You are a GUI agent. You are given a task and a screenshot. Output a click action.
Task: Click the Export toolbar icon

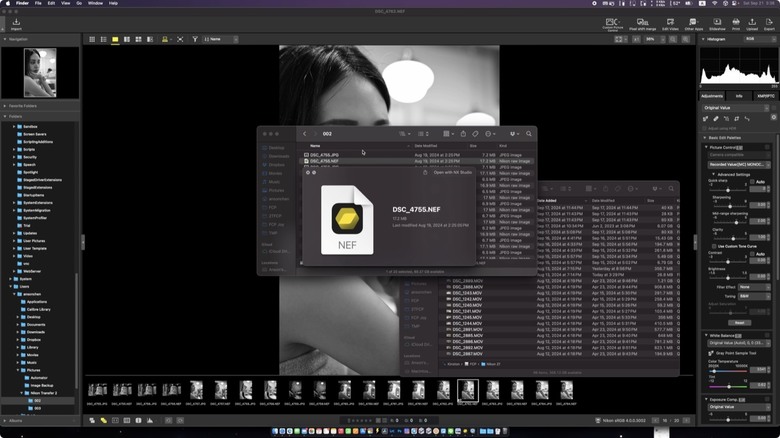click(769, 24)
